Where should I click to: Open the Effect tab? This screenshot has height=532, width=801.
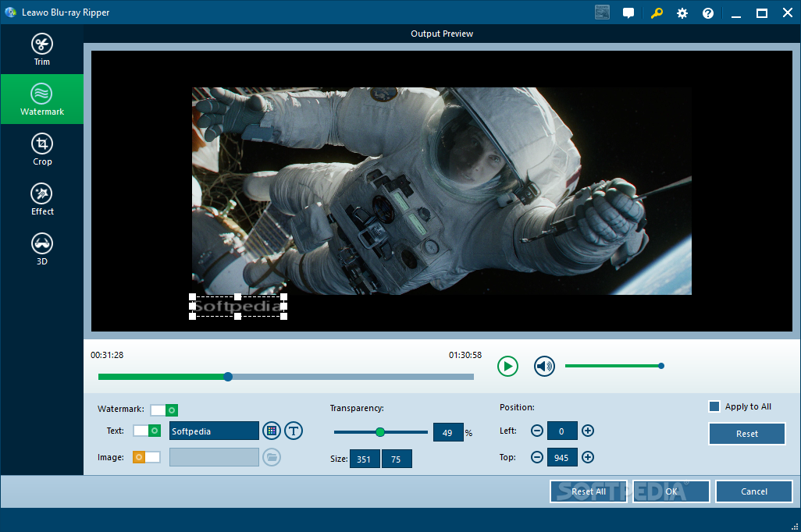click(x=42, y=199)
